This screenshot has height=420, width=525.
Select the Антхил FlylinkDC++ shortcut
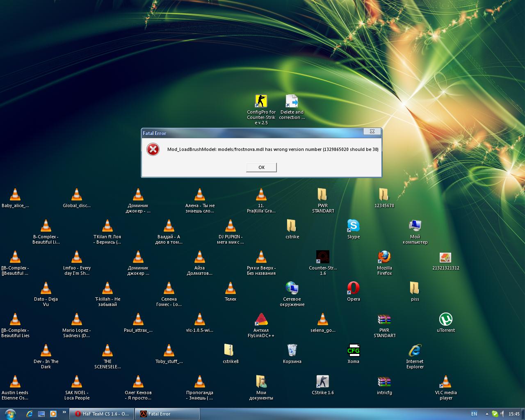click(261, 320)
